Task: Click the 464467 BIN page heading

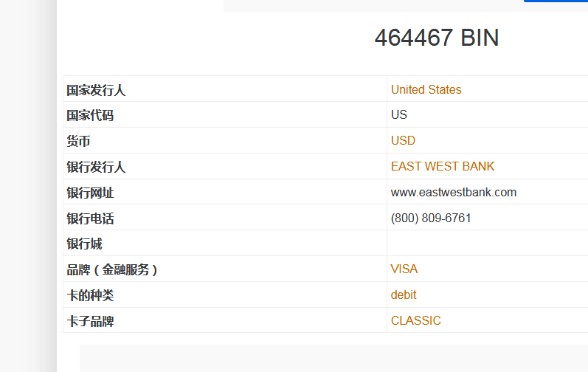Action: pyautogui.click(x=437, y=38)
